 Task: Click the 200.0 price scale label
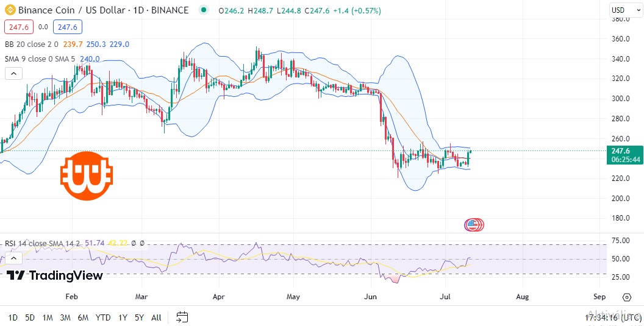pos(620,198)
